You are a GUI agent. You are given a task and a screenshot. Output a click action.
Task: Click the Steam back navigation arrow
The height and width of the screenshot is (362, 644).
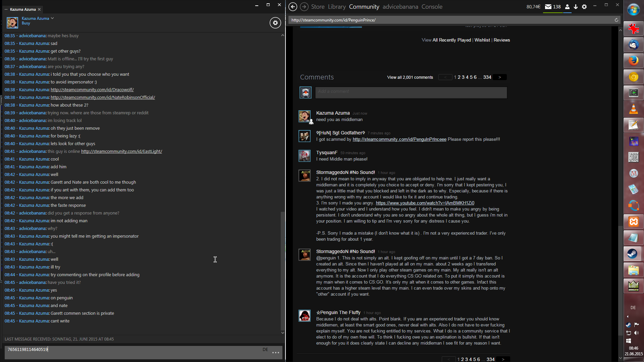click(292, 7)
